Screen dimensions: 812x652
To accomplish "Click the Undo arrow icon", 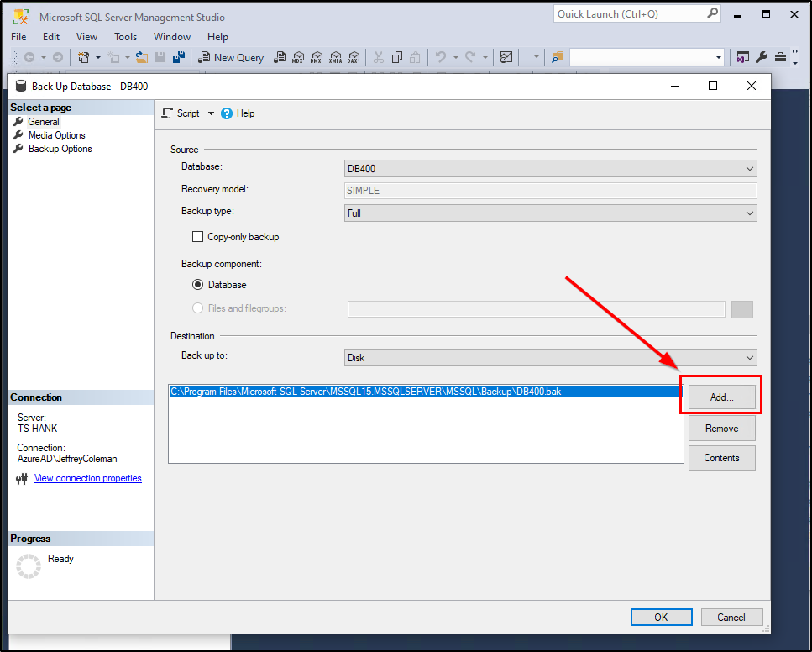I will pyautogui.click(x=441, y=57).
